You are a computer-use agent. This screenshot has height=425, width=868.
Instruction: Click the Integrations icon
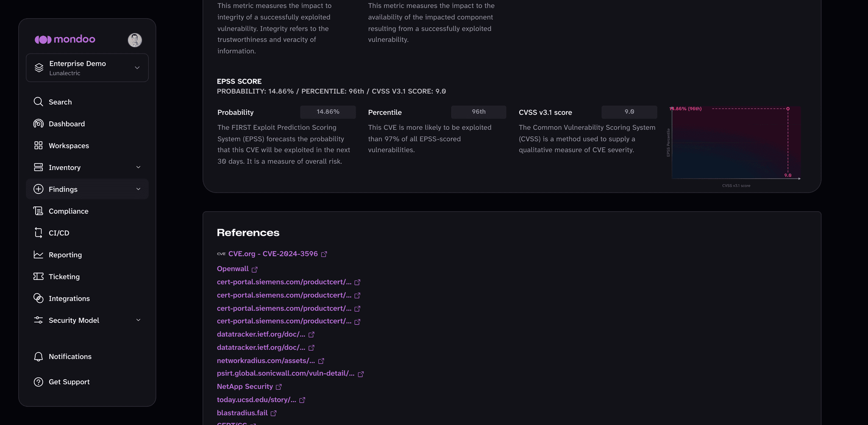38,298
